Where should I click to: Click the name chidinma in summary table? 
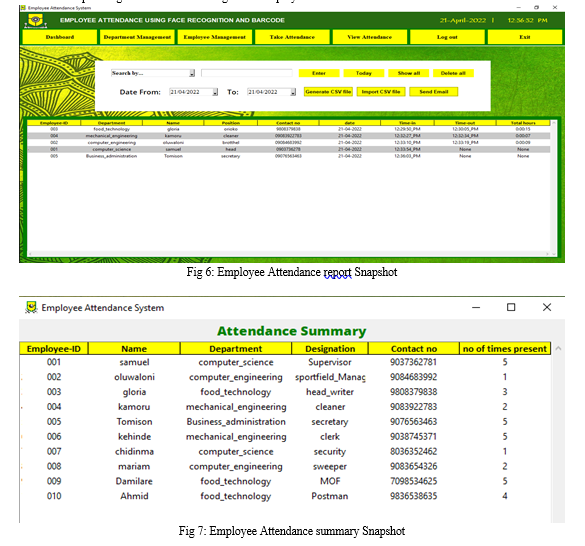(x=134, y=452)
